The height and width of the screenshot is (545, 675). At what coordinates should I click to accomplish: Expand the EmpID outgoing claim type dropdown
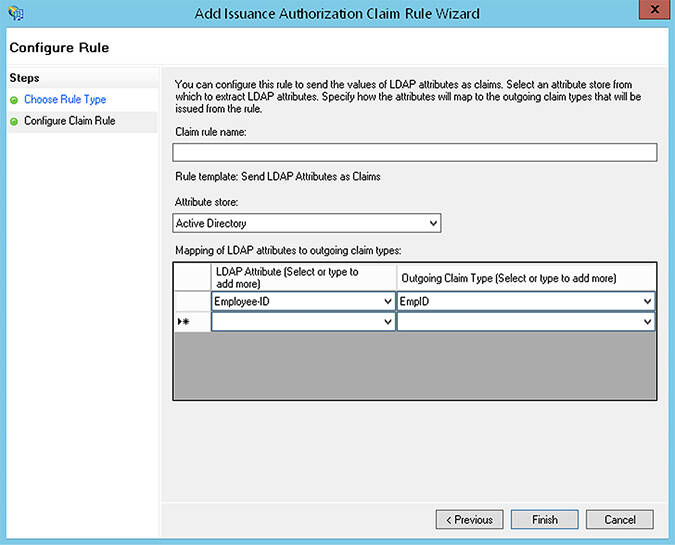pos(647,301)
